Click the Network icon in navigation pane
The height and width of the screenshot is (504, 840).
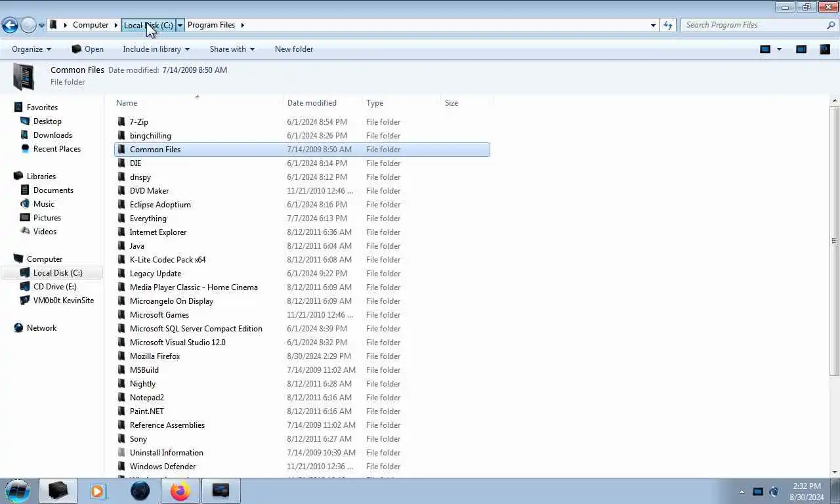coord(18,328)
